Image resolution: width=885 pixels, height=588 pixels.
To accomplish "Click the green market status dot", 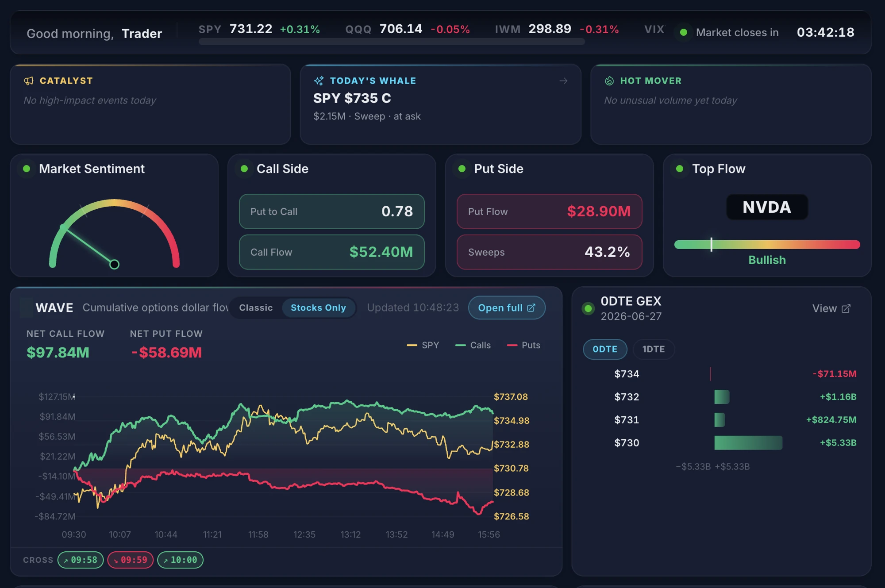I will 683,32.
